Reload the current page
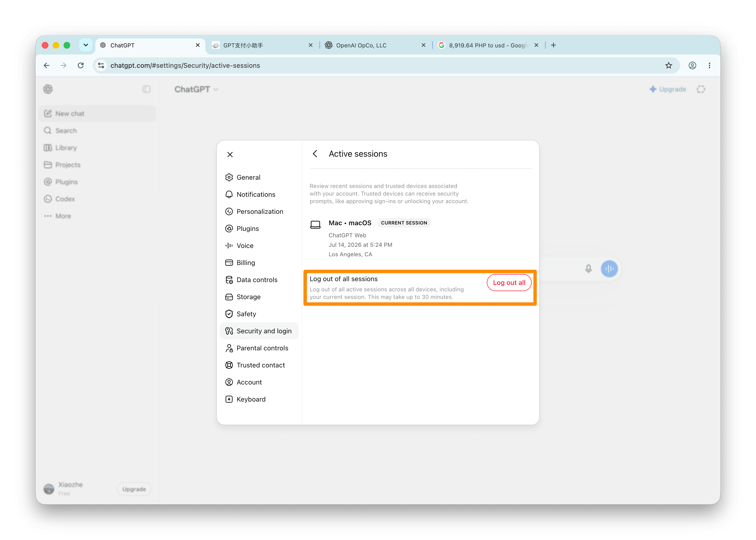This screenshot has height=540, width=756. [x=80, y=65]
